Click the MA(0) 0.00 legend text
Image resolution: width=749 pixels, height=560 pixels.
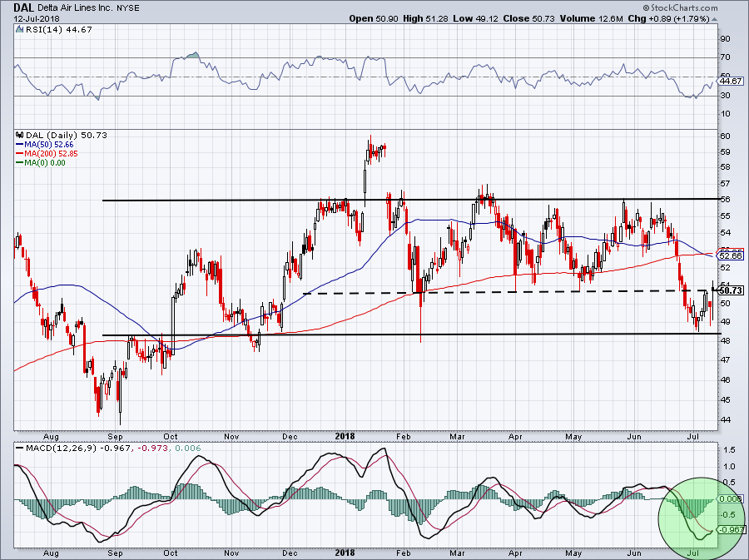tap(46, 163)
